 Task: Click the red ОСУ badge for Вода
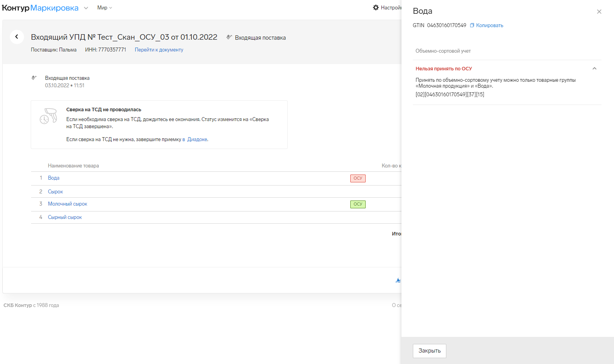pos(357,178)
